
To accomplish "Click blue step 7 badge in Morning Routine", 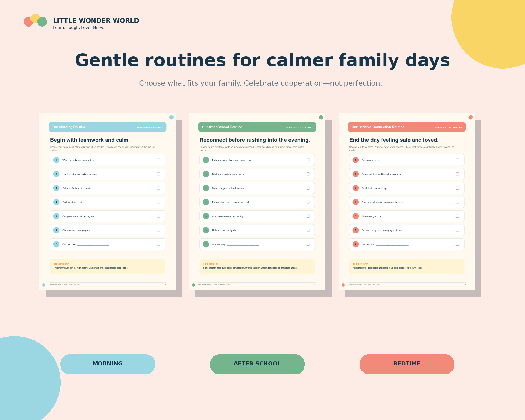I will tap(56, 244).
